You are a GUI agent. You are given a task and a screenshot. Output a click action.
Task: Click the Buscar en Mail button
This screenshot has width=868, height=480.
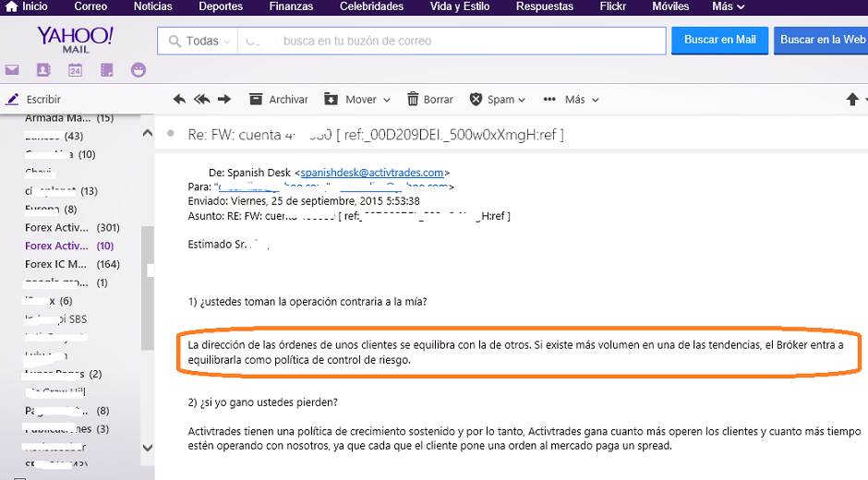coord(719,41)
